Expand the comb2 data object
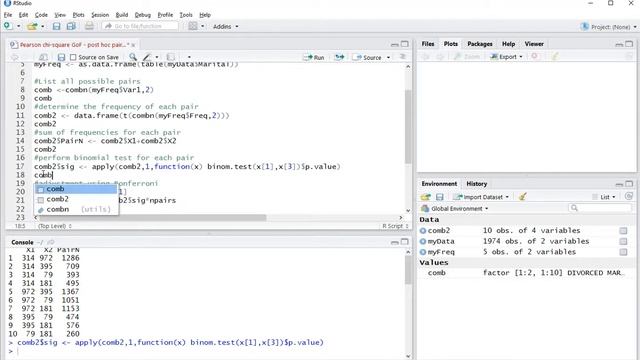Image resolution: width=640 pixels, height=360 pixels. [423, 231]
